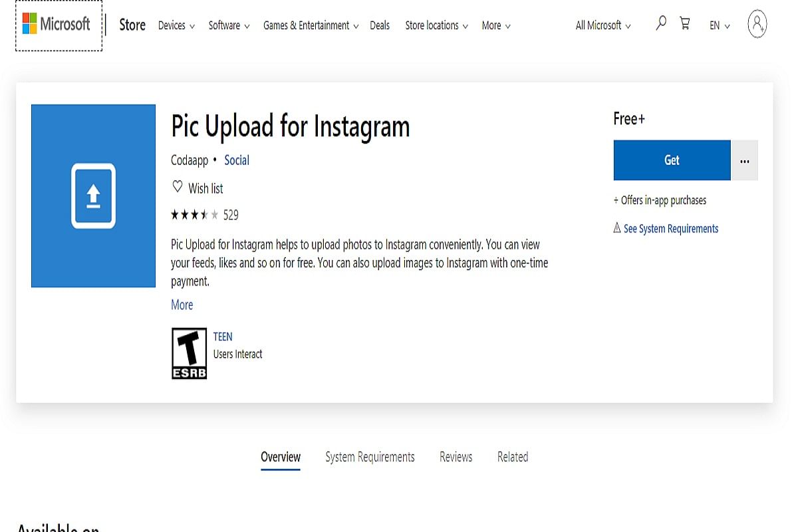Click the Pic Upload for Instagram title
The height and width of the screenshot is (532, 798).
[x=291, y=126]
